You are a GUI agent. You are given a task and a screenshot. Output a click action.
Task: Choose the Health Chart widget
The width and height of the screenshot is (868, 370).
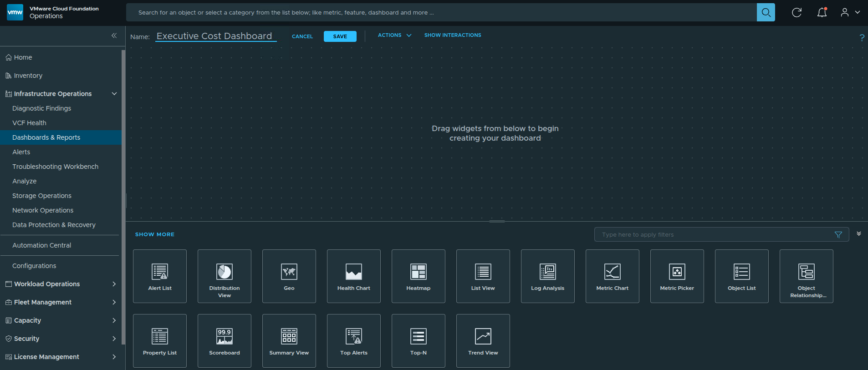(x=354, y=276)
